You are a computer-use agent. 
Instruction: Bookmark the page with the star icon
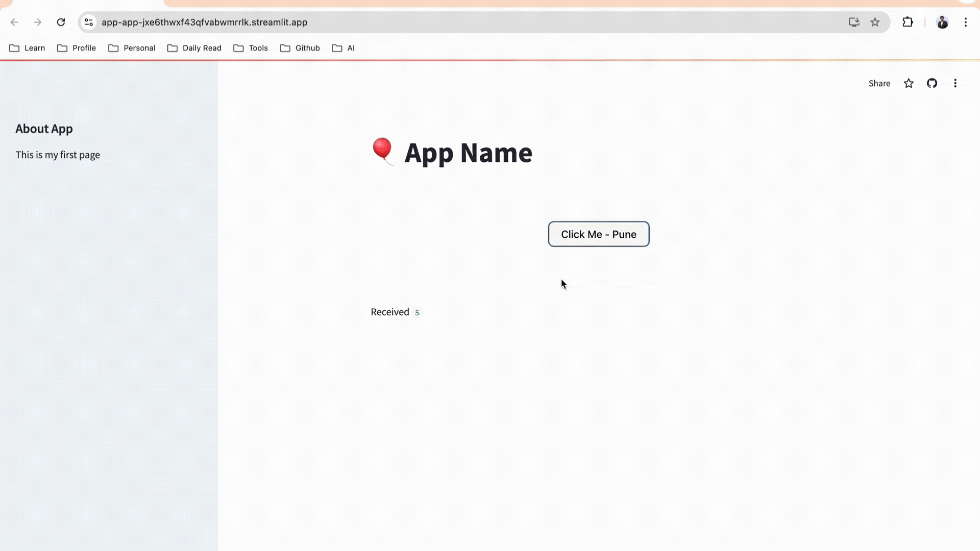tap(875, 22)
